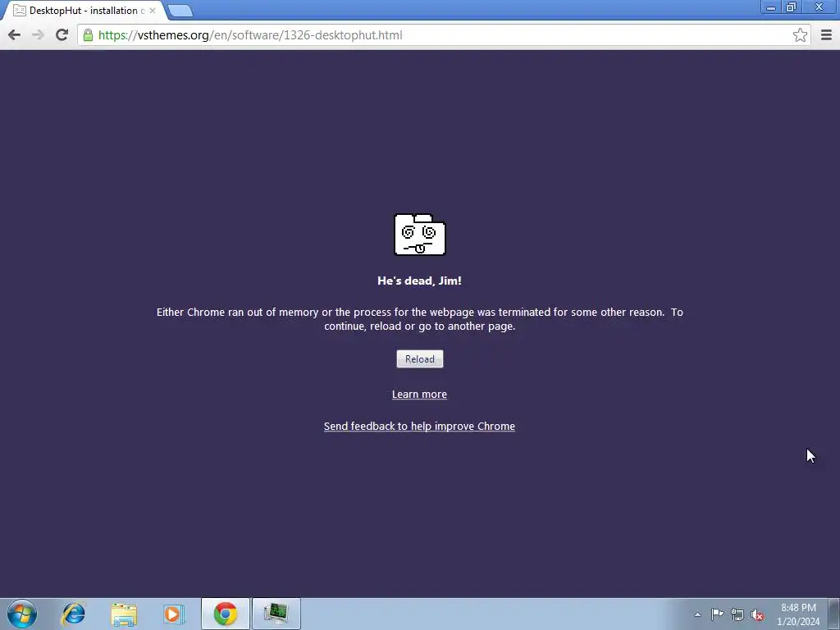Open the Chrome hamburger menu
Image resolution: width=840 pixels, height=630 pixels.
pyautogui.click(x=826, y=35)
